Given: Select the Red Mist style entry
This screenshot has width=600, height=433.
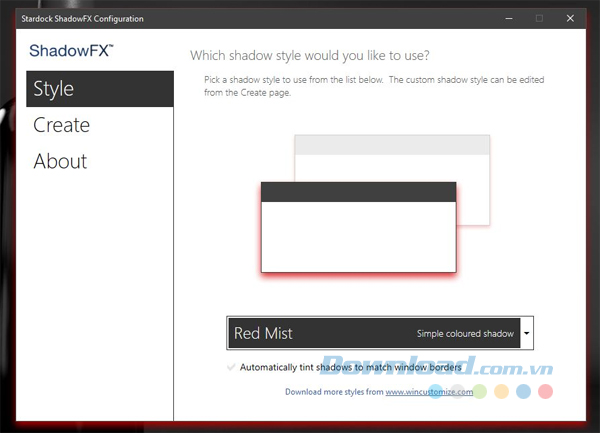Looking at the screenshot, I should 374,333.
